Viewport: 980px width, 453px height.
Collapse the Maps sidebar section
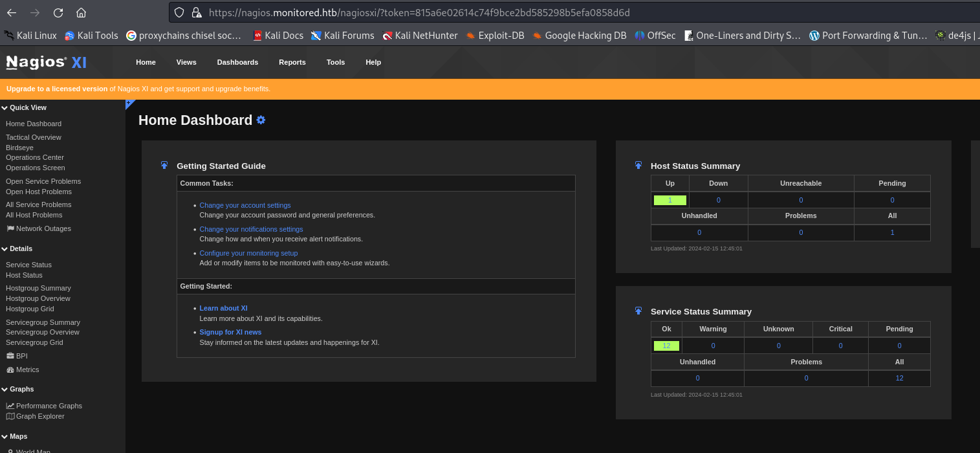pyautogui.click(x=14, y=436)
